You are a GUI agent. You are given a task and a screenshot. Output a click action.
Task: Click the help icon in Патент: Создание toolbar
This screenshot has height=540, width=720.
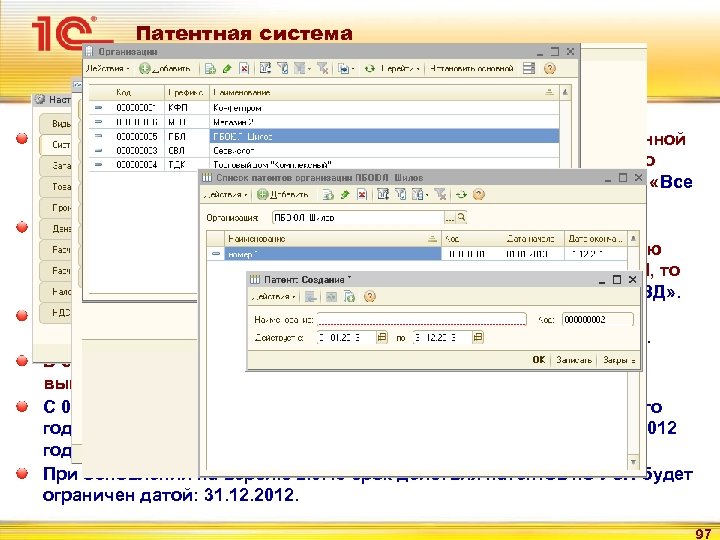[370, 297]
